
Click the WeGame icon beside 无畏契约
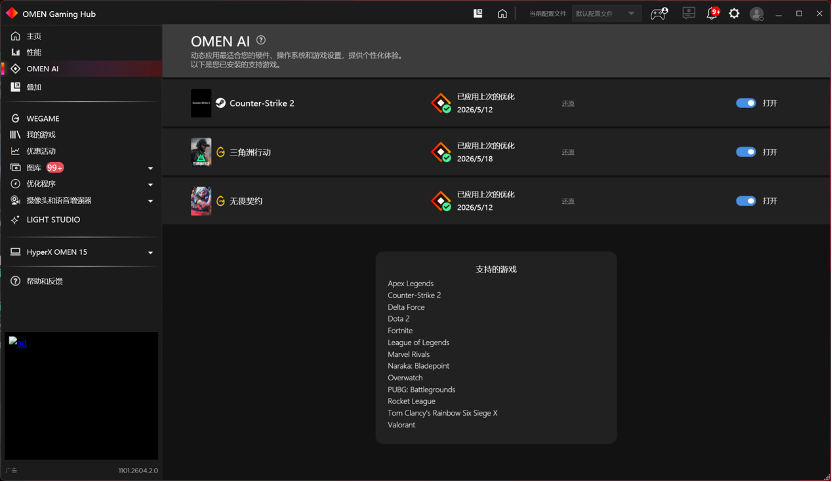(220, 201)
